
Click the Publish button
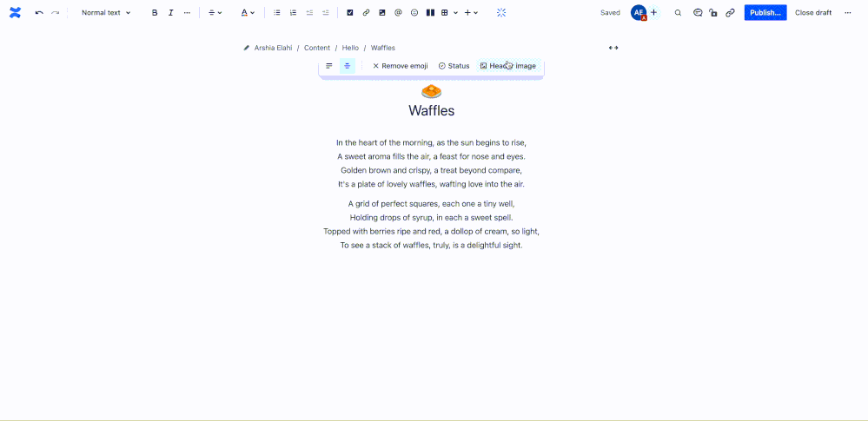coord(765,13)
